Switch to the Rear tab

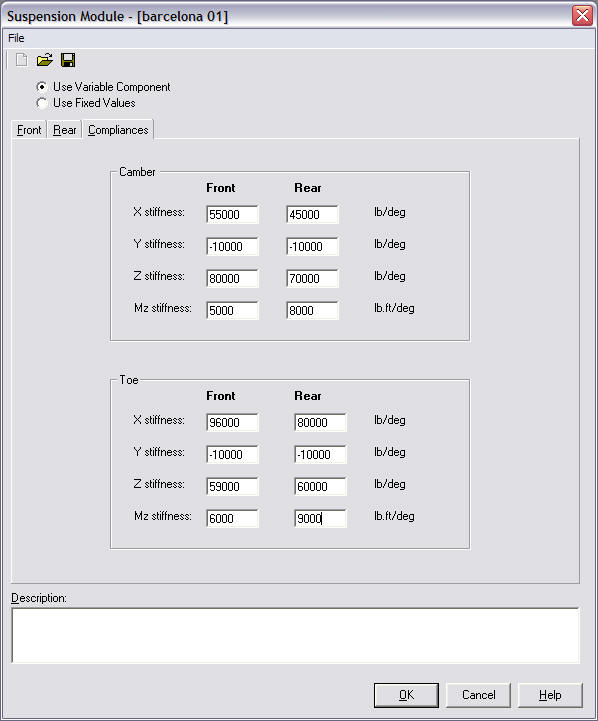(x=64, y=130)
